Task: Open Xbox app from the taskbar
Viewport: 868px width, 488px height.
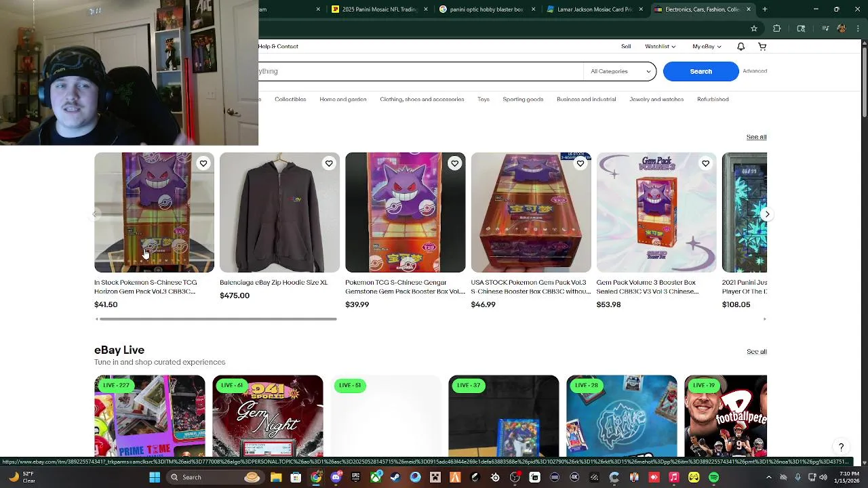Action: [376, 477]
